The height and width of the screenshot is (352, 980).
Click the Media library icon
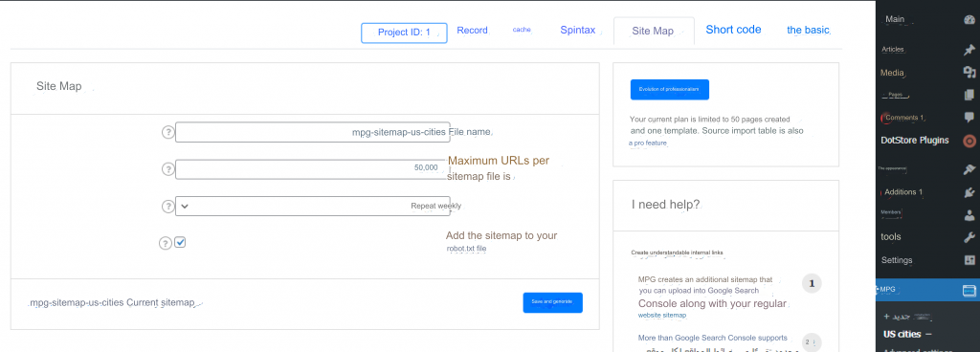pyautogui.click(x=969, y=73)
